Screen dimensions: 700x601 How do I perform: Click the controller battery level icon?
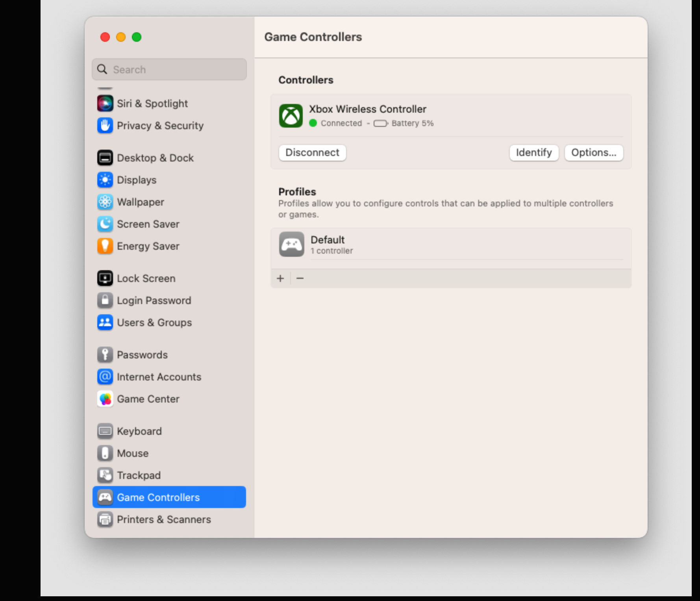(x=381, y=124)
